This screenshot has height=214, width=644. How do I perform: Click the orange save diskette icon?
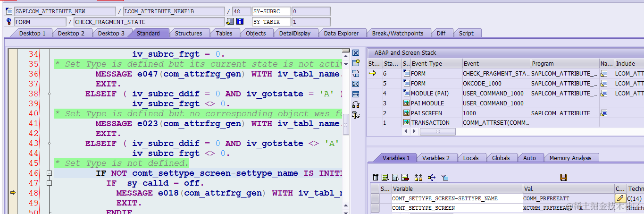[563, 177]
